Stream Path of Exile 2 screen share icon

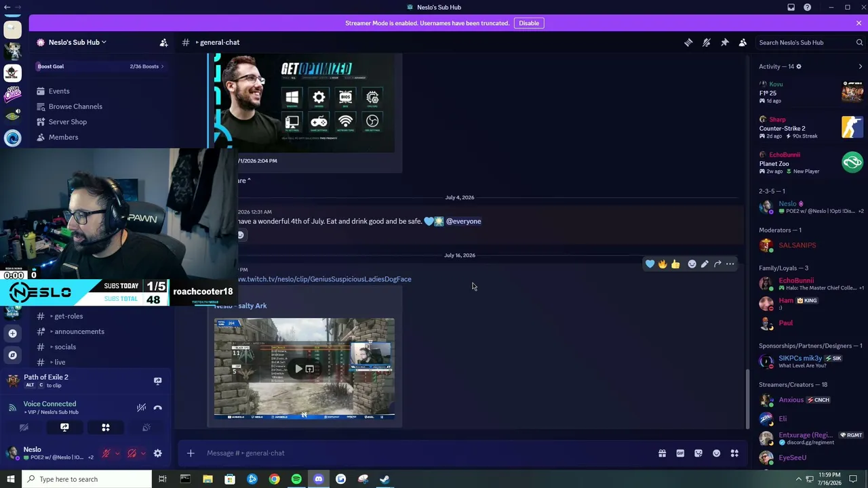[x=157, y=381]
